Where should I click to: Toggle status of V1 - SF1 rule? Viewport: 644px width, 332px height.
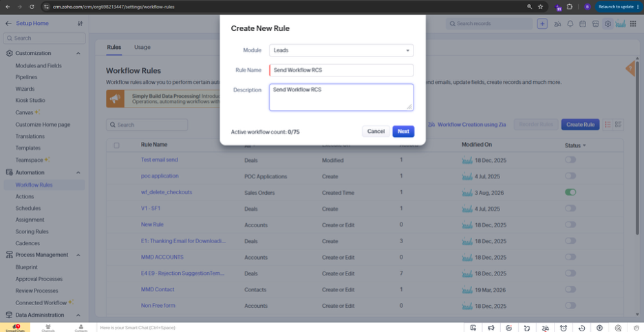click(570, 208)
